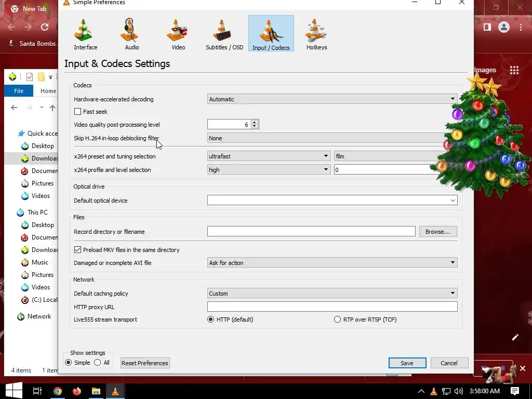
Task: Open (C:) Local disk in Explorer sidebar
Action: [39, 300]
